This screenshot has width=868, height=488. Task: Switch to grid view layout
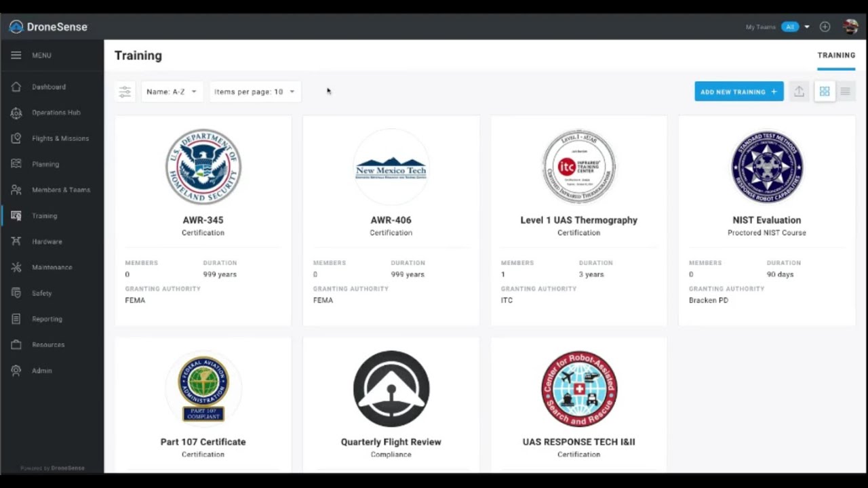coord(825,91)
